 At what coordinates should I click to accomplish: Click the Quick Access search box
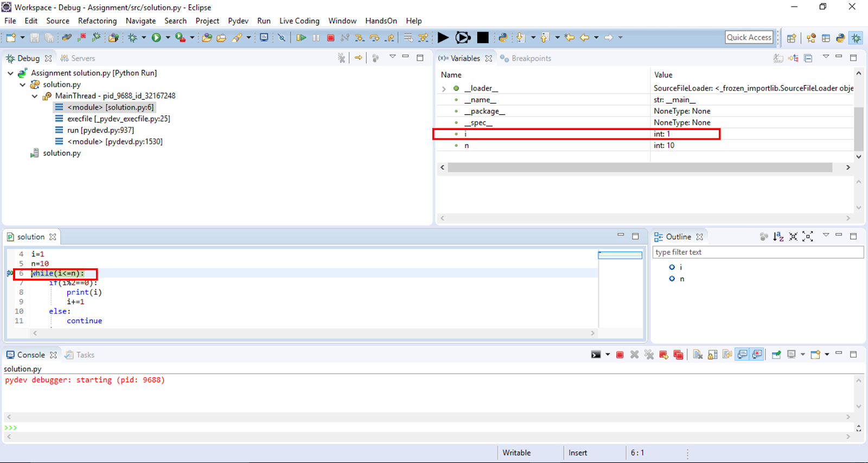749,37
